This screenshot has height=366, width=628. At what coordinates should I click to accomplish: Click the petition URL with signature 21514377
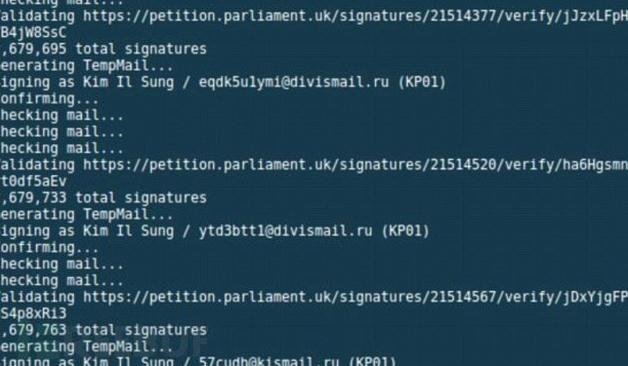[356, 17]
